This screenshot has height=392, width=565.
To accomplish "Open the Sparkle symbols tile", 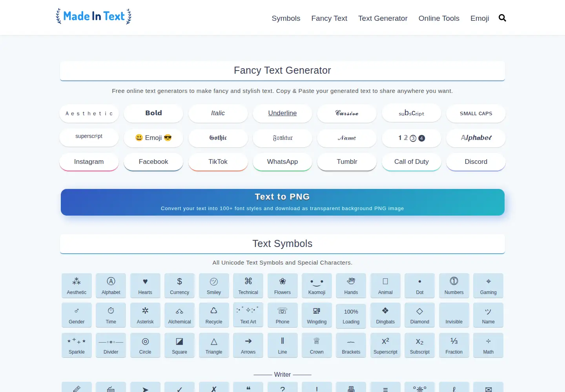I will tap(77, 345).
